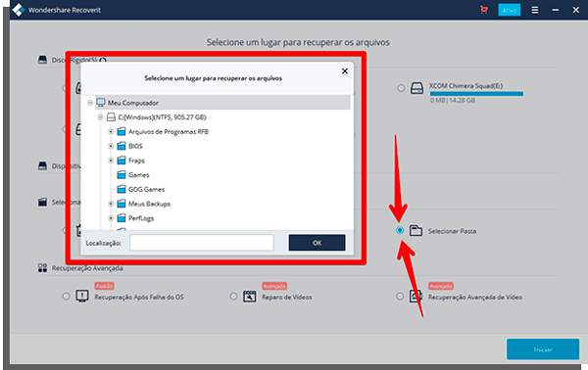Screen dimensions: 588x370
Task: Collapse the Meu Computador tree node
Action: 90,103
